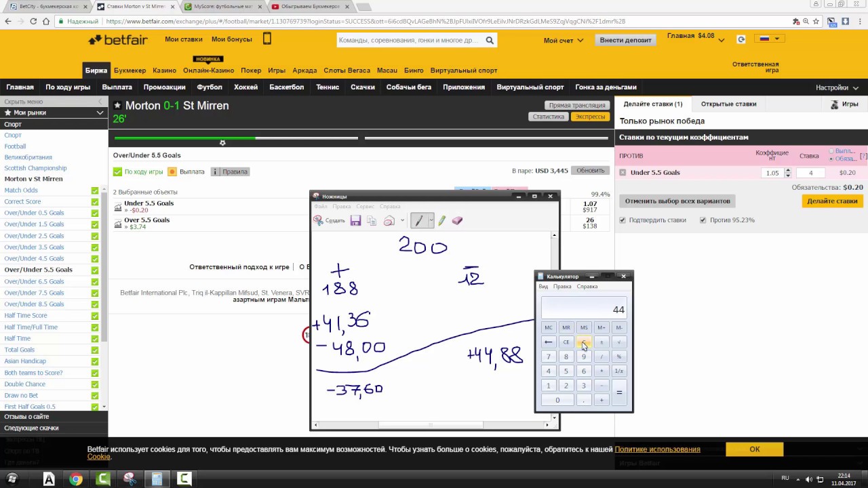Click the Внести депозит button
868x488 pixels.
pyautogui.click(x=625, y=40)
